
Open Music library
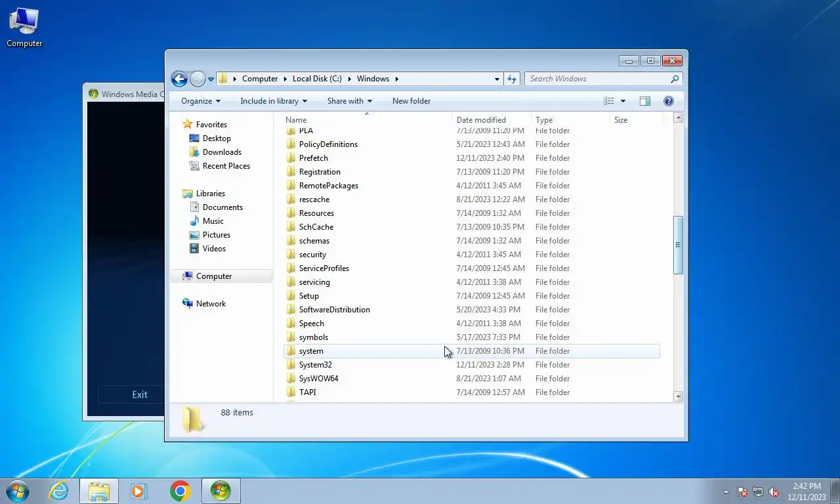point(213,221)
